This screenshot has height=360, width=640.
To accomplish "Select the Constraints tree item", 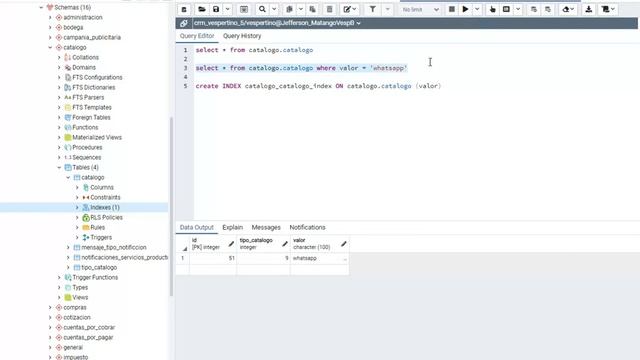I will click(105, 198).
